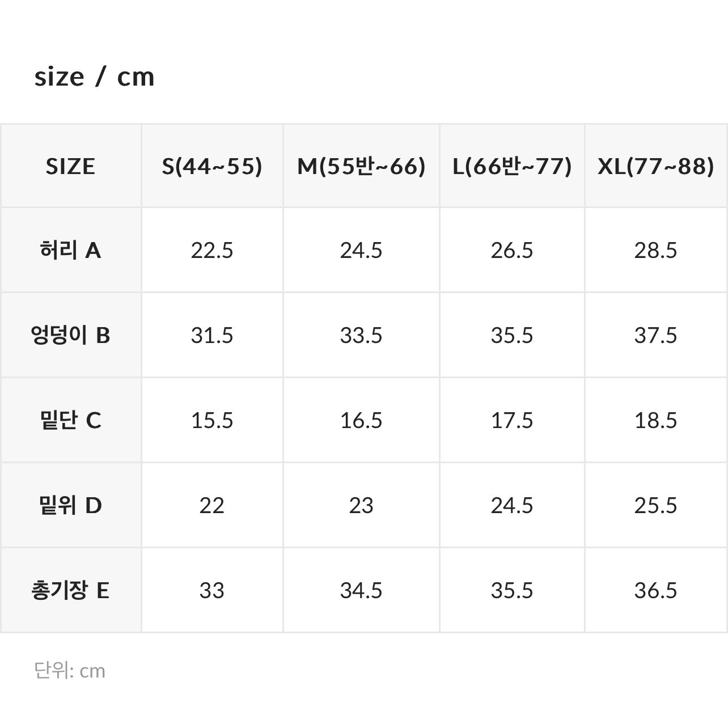The width and height of the screenshot is (728, 728).
Task: Click the 밑위 D row label
Action: [70, 505]
